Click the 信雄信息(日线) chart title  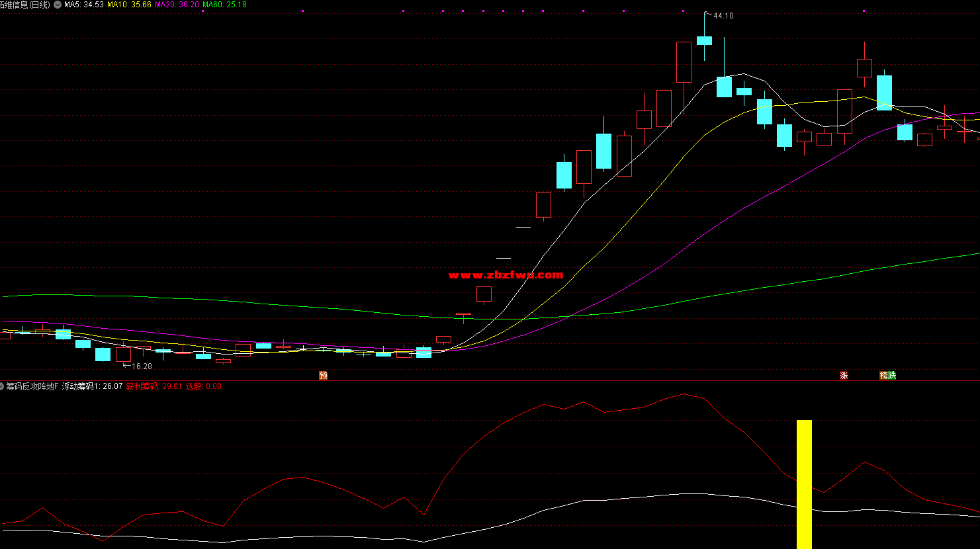tap(25, 5)
